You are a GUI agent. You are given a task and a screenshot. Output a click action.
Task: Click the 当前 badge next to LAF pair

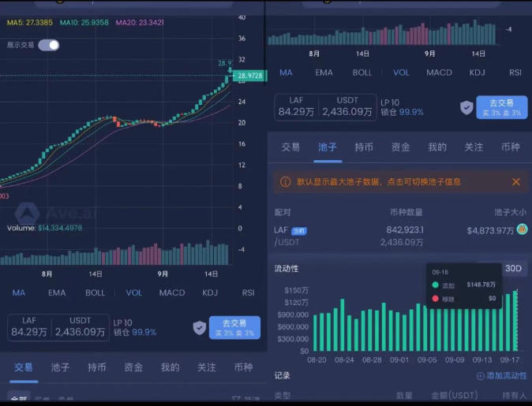point(299,230)
